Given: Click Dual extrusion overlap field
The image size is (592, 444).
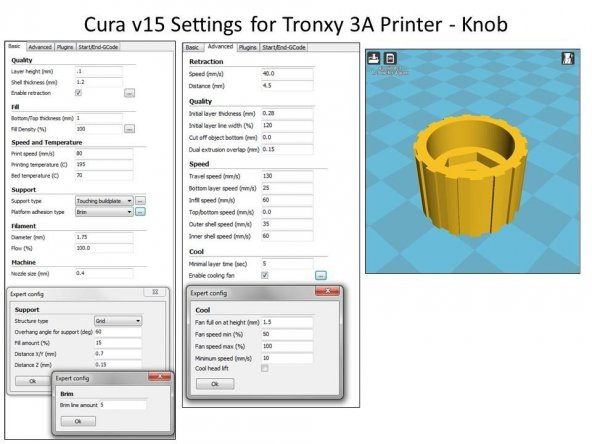Looking at the screenshot, I should (x=287, y=150).
